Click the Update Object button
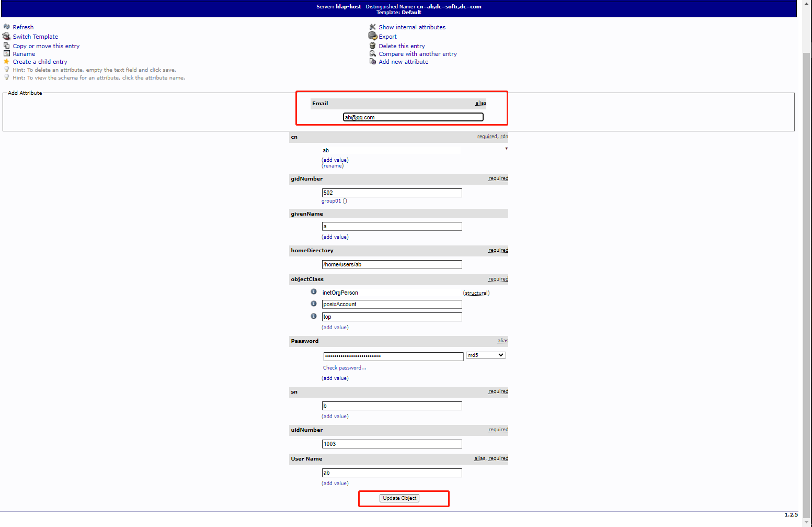 (x=400, y=498)
